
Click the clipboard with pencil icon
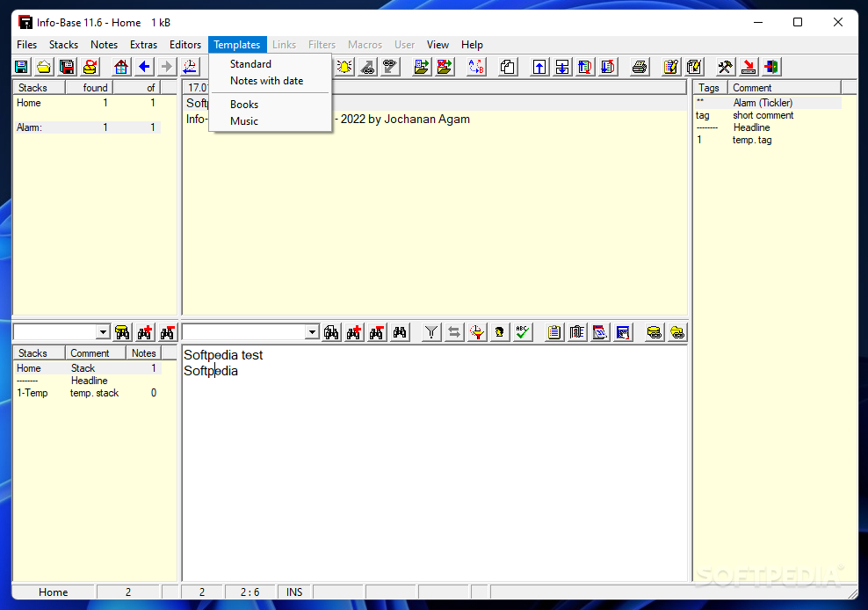tap(671, 67)
